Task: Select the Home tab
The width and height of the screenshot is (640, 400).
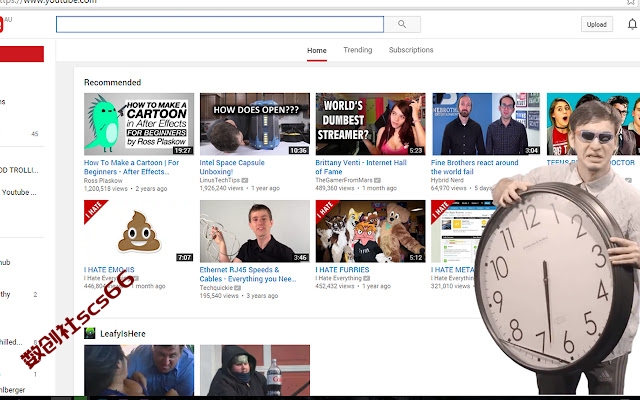Action: [317, 50]
